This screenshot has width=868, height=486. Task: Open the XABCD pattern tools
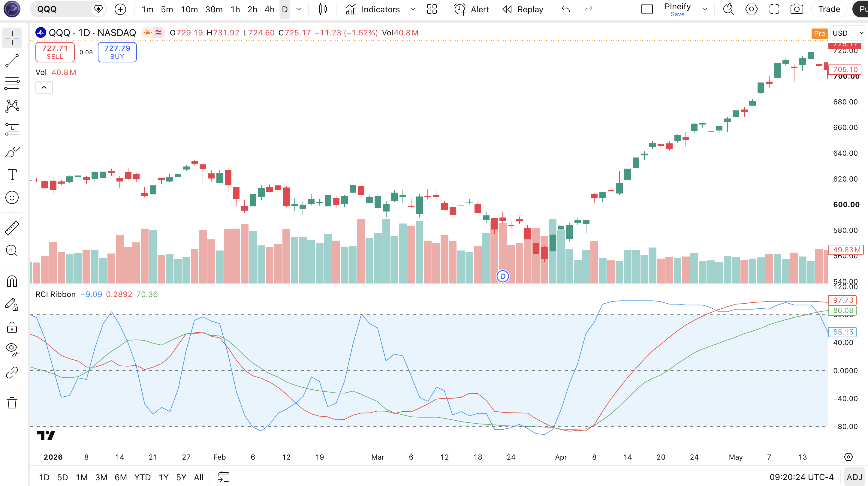[x=12, y=106]
